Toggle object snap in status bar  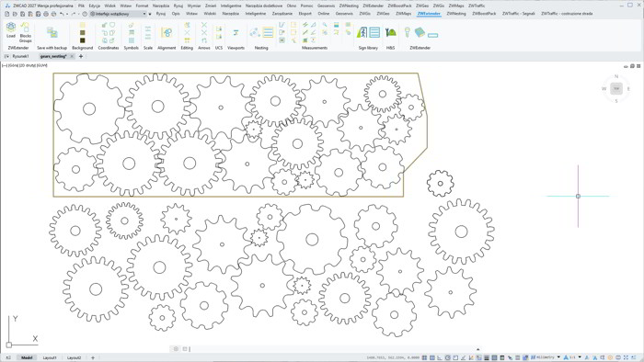455,358
